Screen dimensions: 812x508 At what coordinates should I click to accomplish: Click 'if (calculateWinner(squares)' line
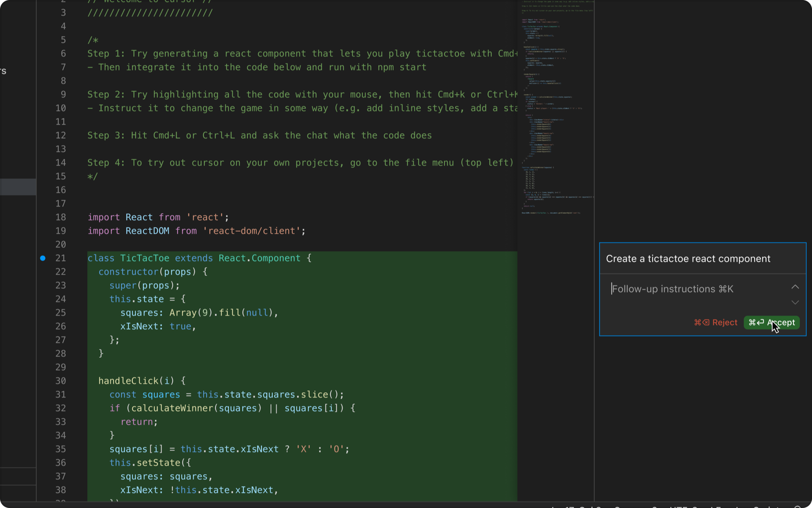pos(232,408)
